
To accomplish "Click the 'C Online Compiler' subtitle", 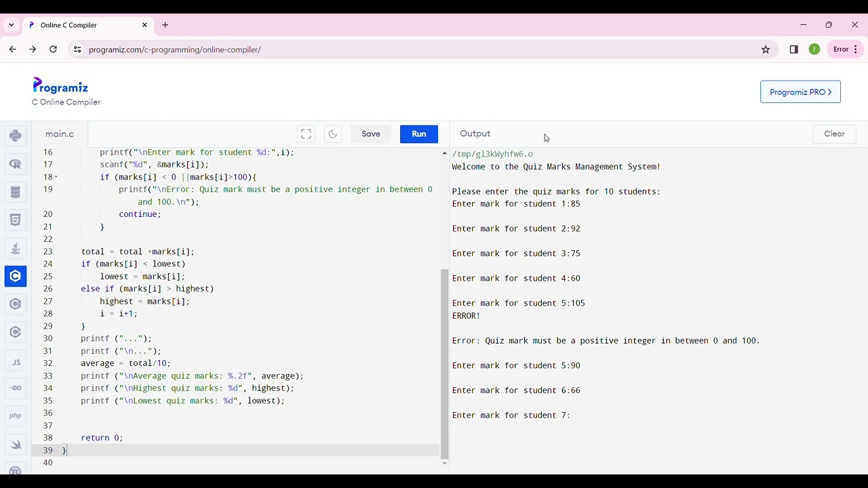I will pos(66,102).
